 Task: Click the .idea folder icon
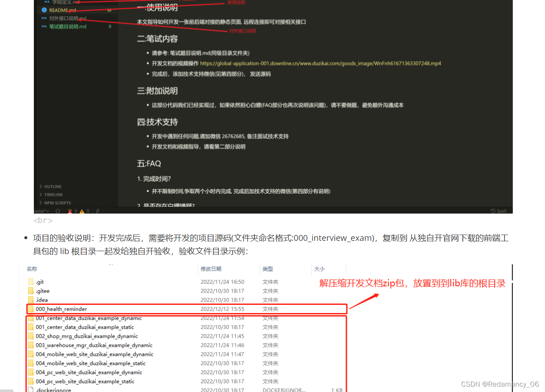(x=31, y=300)
